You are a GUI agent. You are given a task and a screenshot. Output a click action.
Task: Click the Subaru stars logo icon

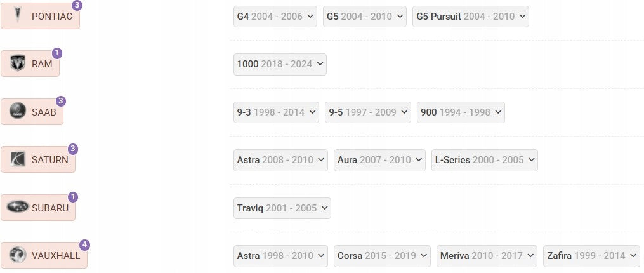pos(18,207)
